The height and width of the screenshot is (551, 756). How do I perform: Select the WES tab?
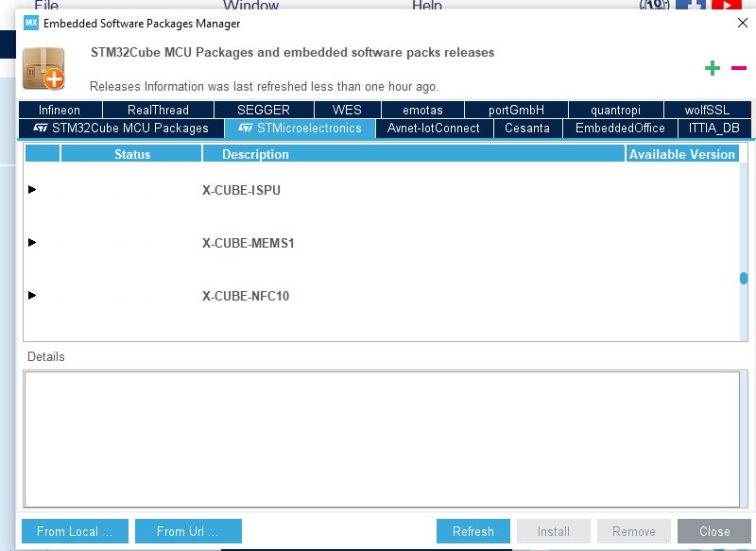[x=347, y=110]
